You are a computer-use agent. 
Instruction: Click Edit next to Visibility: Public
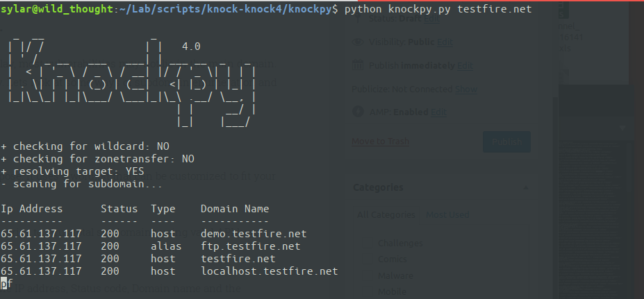445,42
